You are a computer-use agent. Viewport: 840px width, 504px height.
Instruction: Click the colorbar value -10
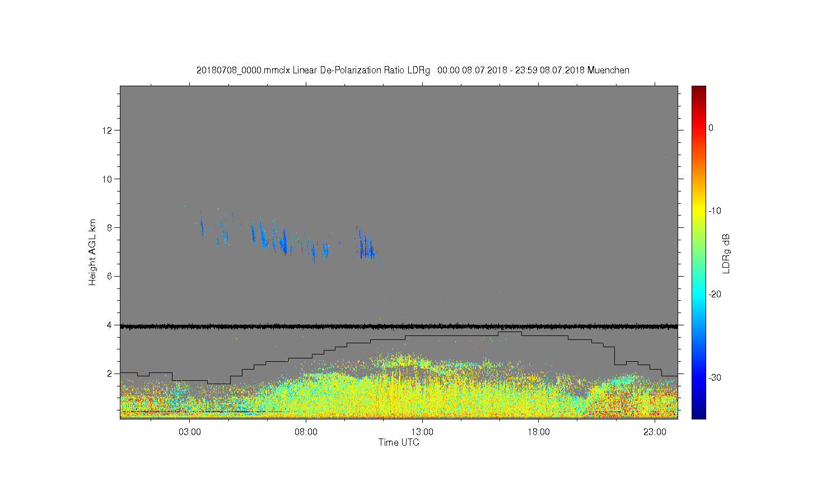pyautogui.click(x=715, y=211)
